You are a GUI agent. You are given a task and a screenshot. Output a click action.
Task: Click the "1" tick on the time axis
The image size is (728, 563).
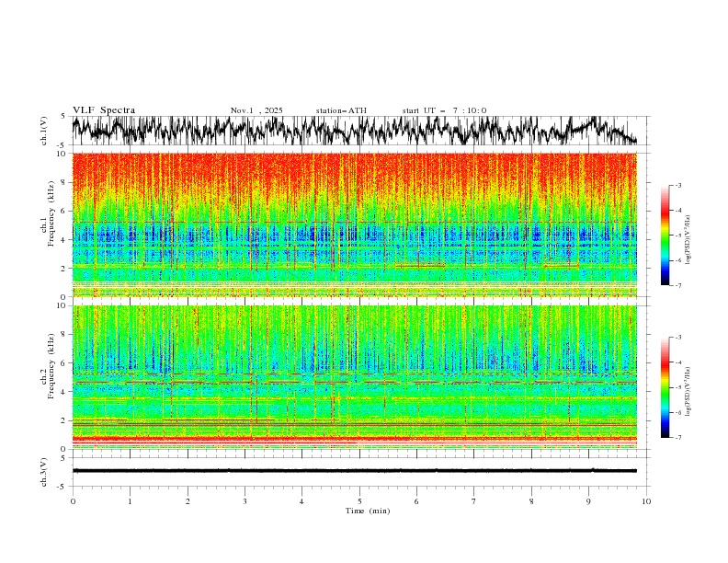(x=130, y=501)
